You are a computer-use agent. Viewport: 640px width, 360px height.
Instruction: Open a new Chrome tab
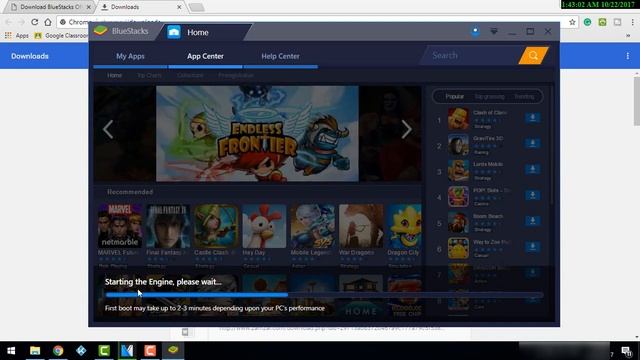click(x=196, y=7)
